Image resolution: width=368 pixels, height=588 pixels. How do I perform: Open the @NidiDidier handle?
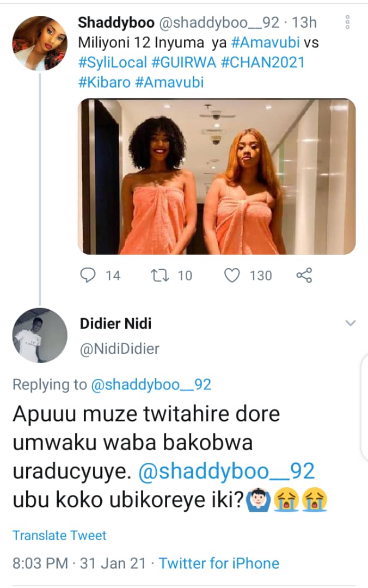[119, 348]
